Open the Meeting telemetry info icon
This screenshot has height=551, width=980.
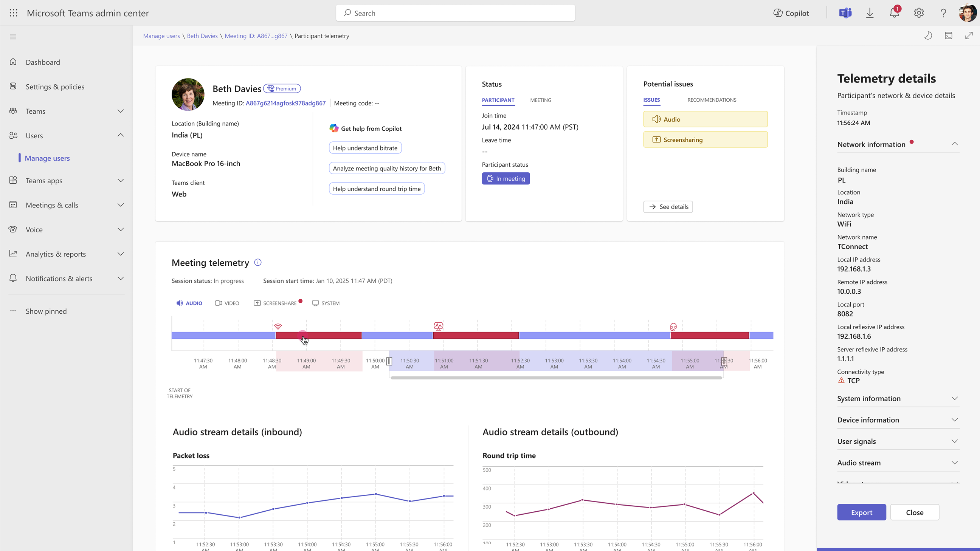[257, 262]
